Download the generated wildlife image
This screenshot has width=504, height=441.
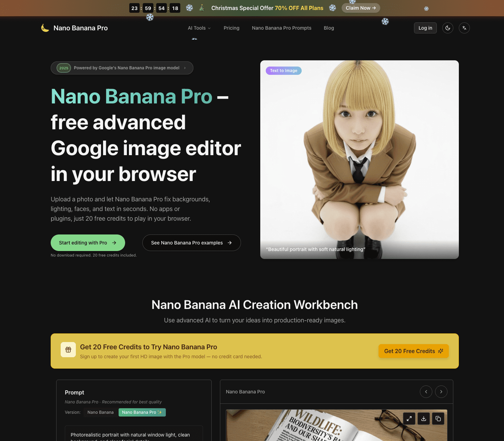pyautogui.click(x=423, y=419)
